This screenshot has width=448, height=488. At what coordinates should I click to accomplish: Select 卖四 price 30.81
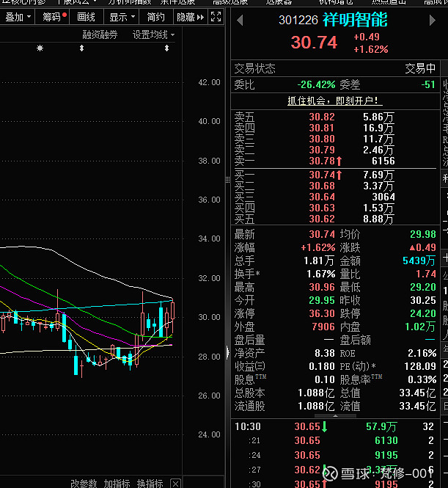click(x=322, y=128)
